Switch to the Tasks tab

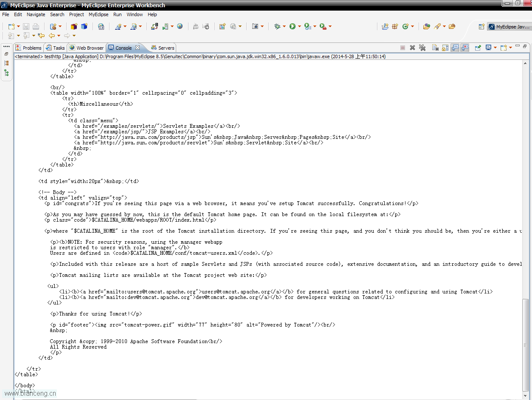56,48
